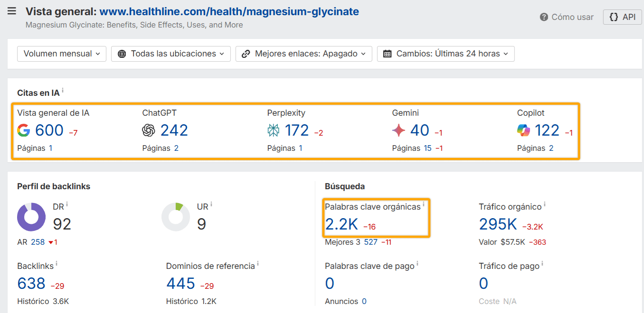Image resolution: width=644 pixels, height=313 pixels.
Task: Open the hamburger navigation menu
Action: 12,11
